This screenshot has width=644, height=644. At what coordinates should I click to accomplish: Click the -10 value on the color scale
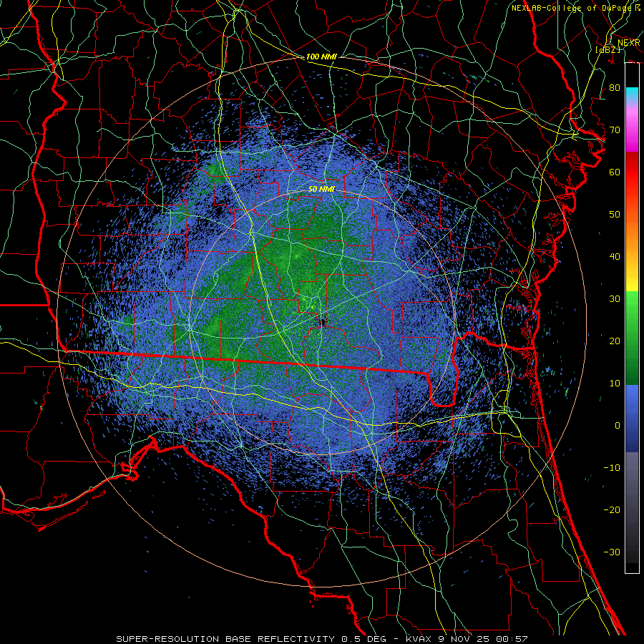tap(612, 468)
